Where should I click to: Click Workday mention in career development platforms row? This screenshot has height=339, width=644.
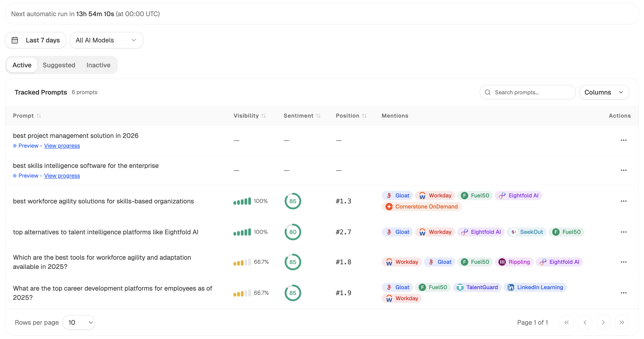pyautogui.click(x=402, y=298)
